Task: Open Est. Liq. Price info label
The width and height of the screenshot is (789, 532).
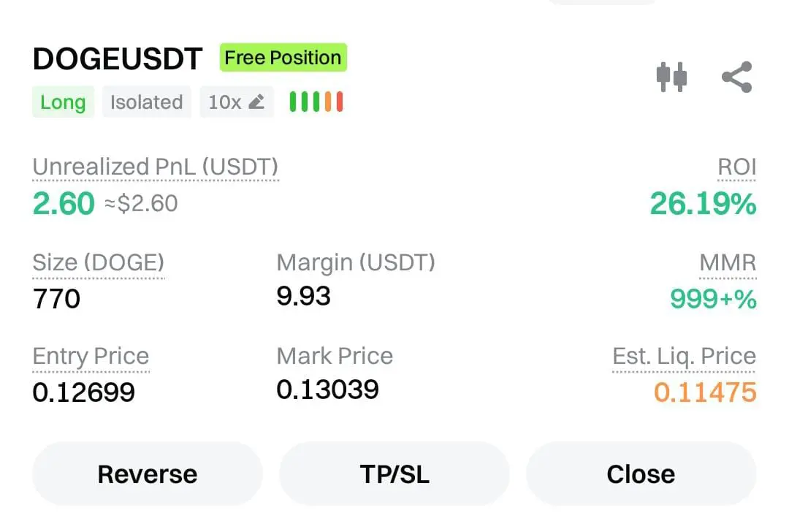Action: 684,357
